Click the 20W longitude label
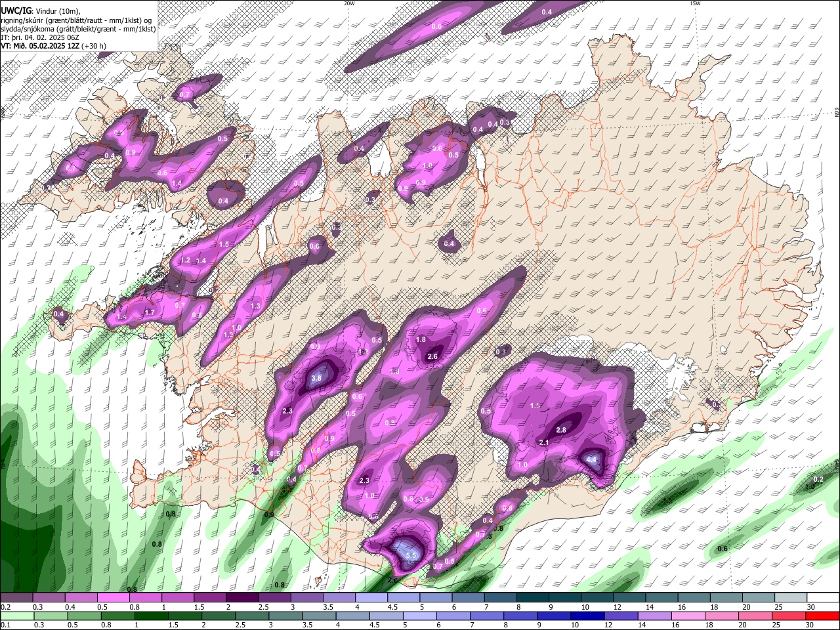840x630 pixels. [349, 3]
